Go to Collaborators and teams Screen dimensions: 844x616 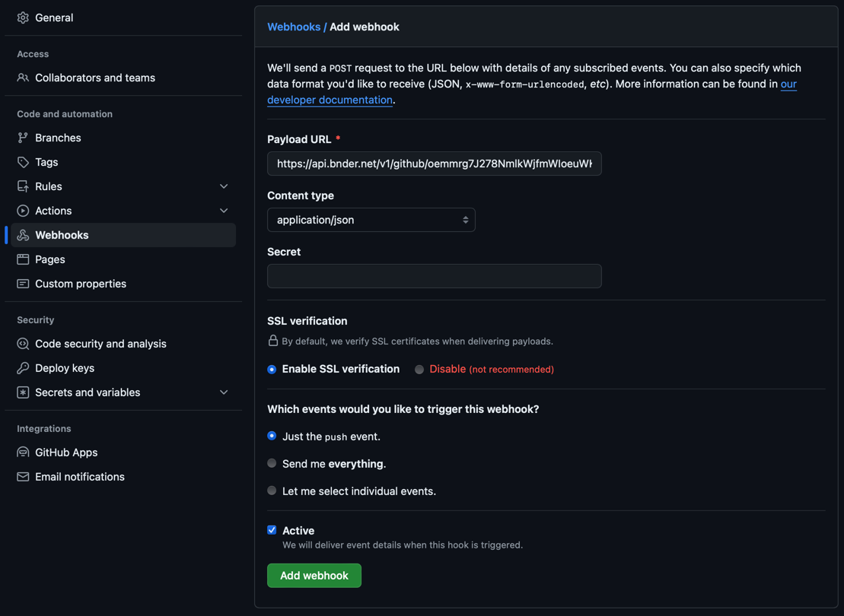(x=123, y=78)
